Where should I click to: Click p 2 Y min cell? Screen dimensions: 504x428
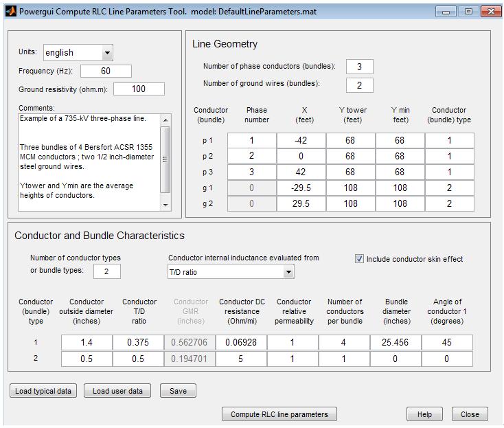(400, 156)
